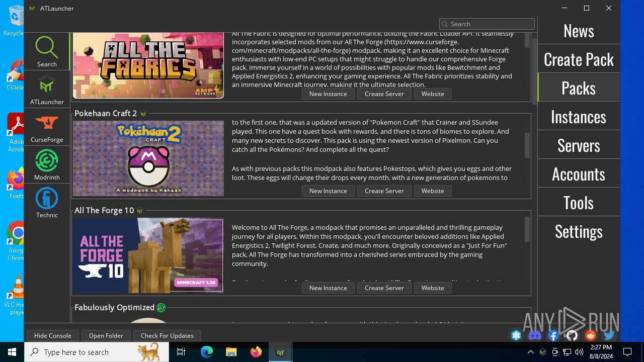This screenshot has height=362, width=644.
Task: Open the Nodecraft snowflake link icon
Action: pyautogui.click(x=516, y=335)
